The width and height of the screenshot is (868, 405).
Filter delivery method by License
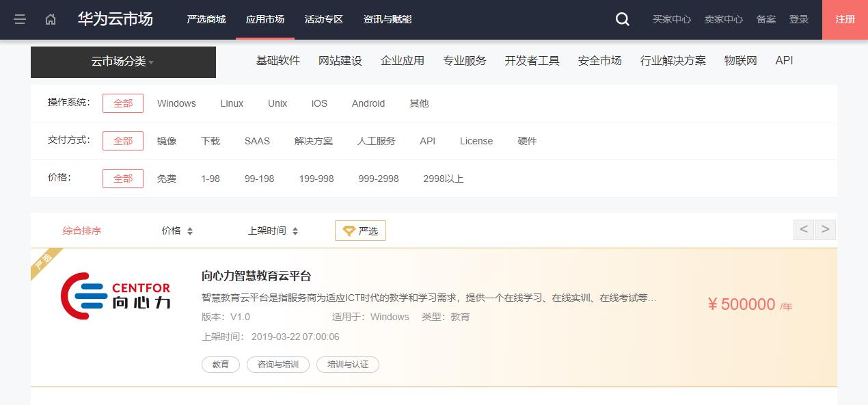pos(476,141)
